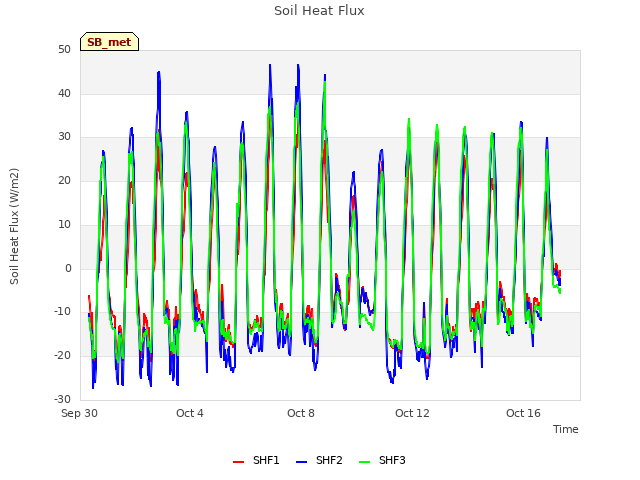The height and width of the screenshot is (480, 640).
Task: Click the Oct 16 x-axis label
Action: (x=523, y=413)
